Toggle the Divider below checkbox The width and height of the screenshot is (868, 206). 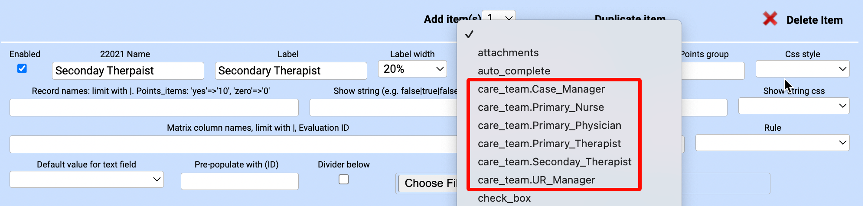point(344,179)
